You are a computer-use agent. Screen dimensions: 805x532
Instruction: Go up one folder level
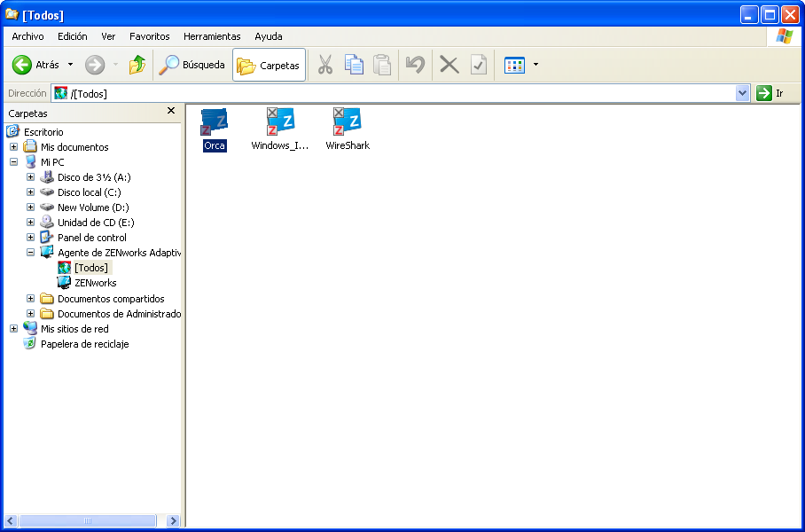point(137,65)
